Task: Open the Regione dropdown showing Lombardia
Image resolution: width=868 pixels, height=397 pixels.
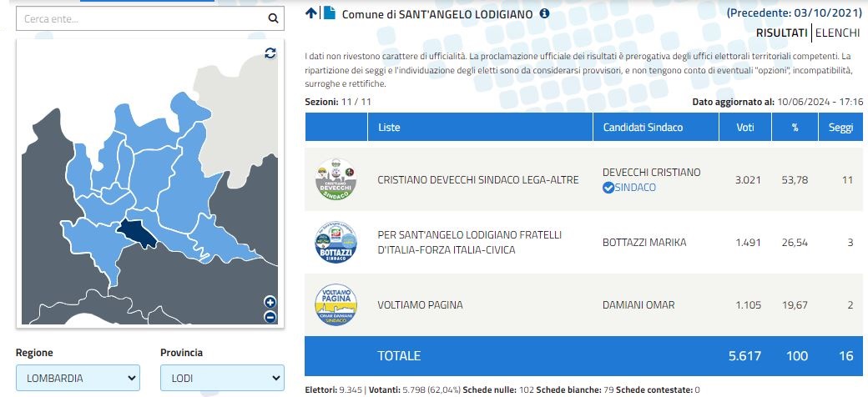Action: [78, 378]
